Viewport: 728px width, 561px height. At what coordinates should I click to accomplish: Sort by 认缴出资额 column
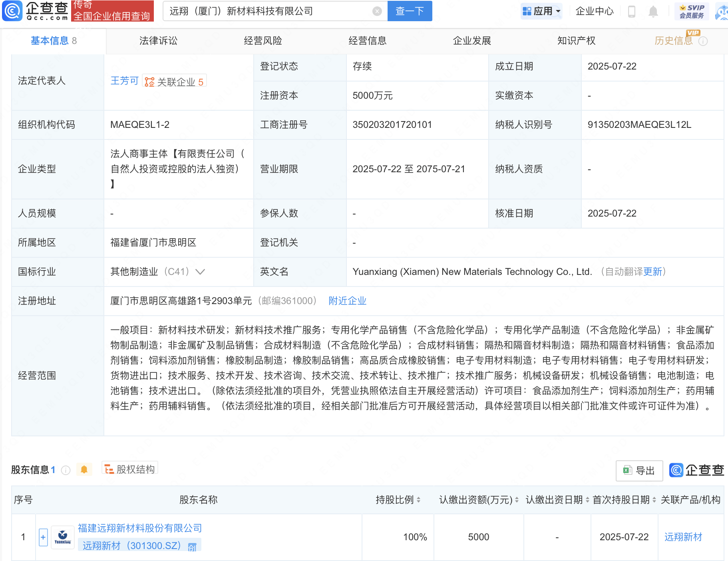pyautogui.click(x=517, y=500)
